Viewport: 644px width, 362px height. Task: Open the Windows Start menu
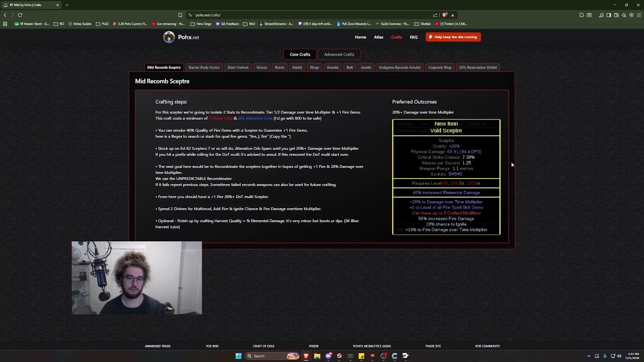point(238,356)
